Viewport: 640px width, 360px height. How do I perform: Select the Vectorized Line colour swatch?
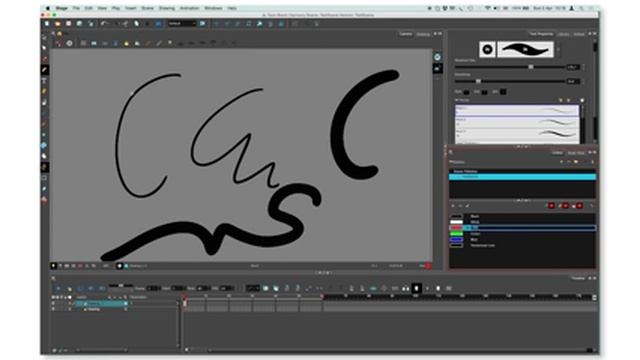[x=456, y=245]
